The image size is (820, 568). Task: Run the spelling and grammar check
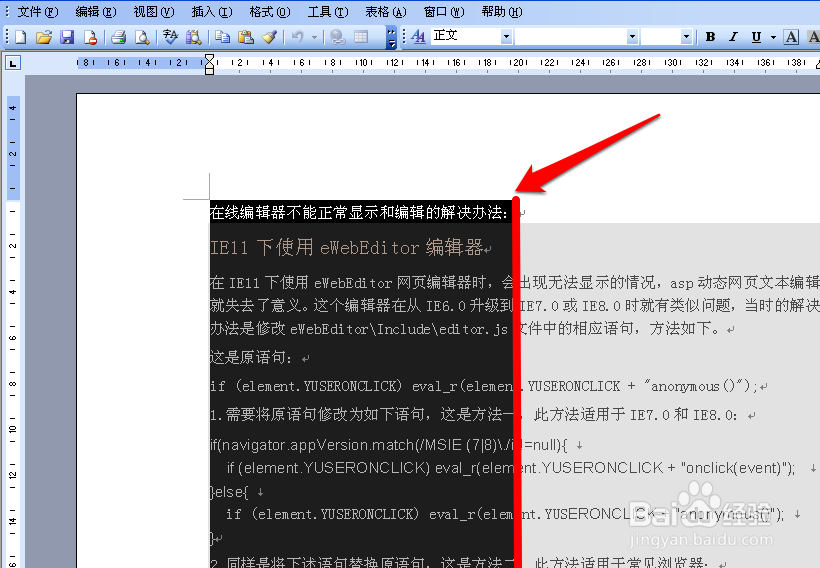pyautogui.click(x=170, y=37)
